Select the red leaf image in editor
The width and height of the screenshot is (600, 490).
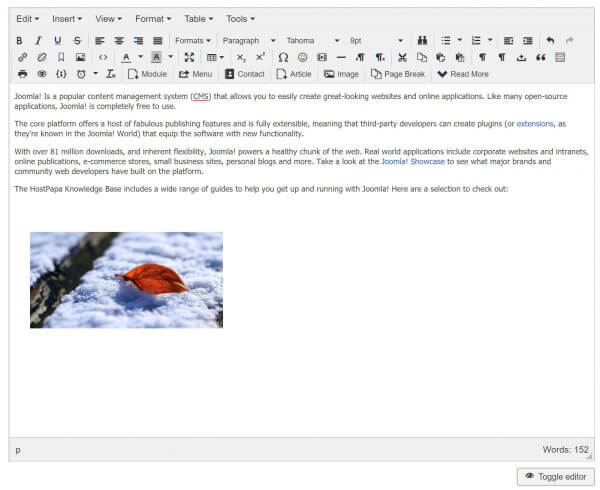(x=126, y=280)
